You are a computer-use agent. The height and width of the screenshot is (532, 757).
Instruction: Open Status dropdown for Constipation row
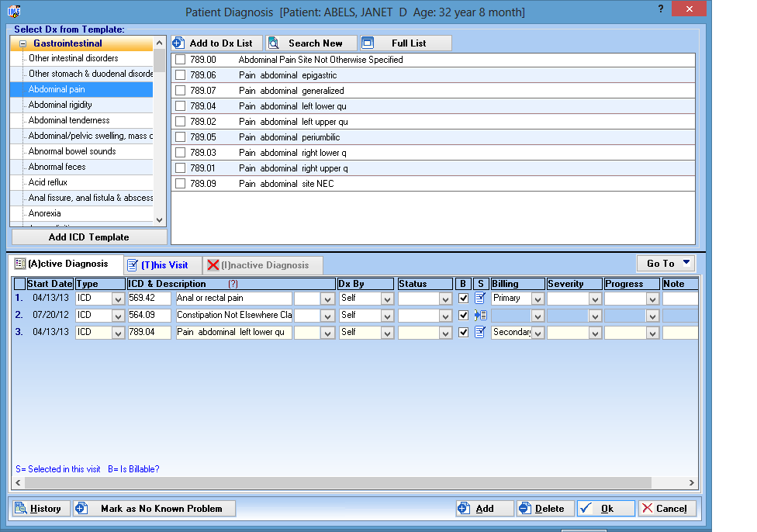point(445,316)
